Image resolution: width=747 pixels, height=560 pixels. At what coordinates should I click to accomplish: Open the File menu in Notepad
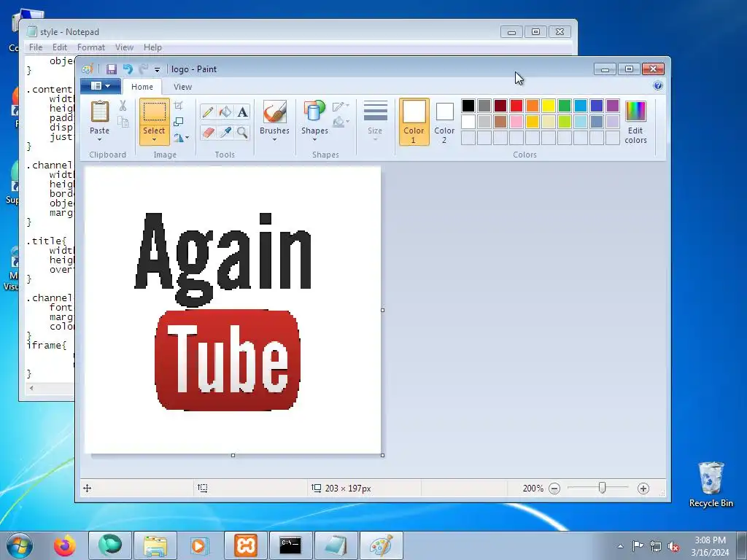(36, 47)
